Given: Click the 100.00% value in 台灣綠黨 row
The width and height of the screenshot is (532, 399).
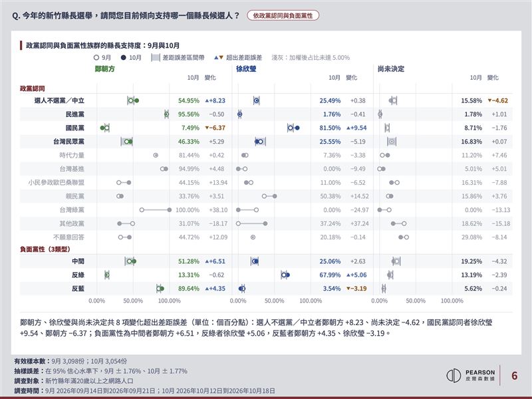Looking at the screenshot, I should [x=188, y=210].
